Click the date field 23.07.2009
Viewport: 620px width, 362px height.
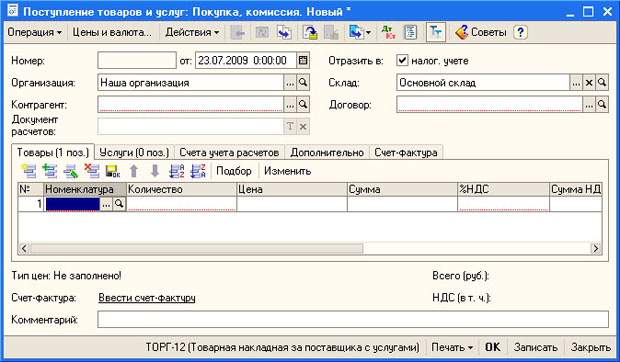(x=246, y=60)
